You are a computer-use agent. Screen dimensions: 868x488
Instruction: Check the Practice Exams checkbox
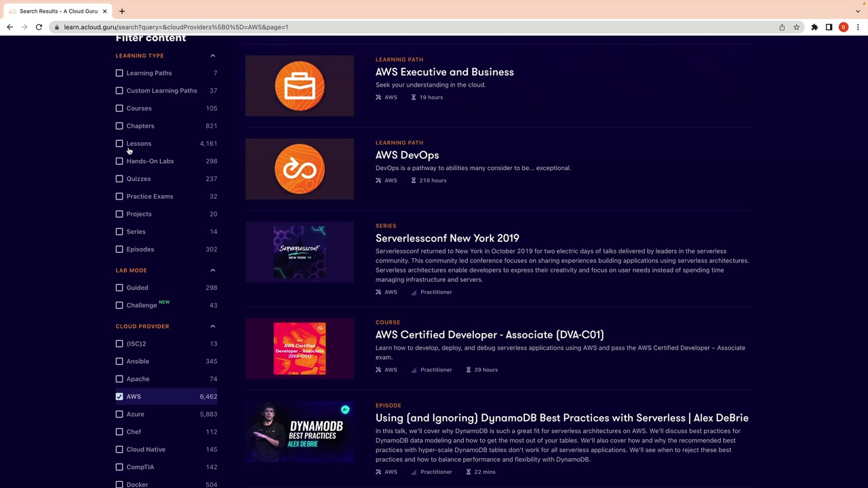pos(119,197)
